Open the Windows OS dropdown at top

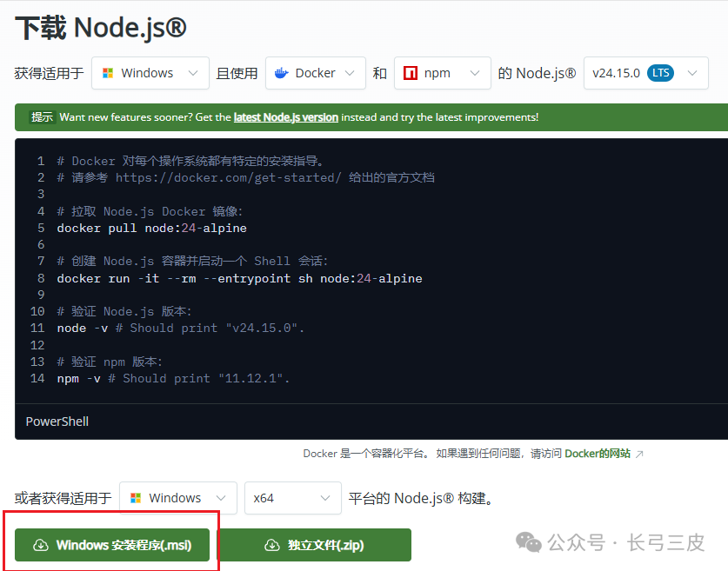[x=150, y=73]
